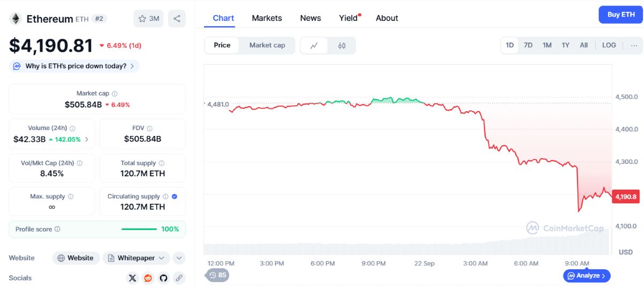Viewport: 644px width, 287px height.
Task: Click the share icon beside Ethereum
Action: click(x=177, y=19)
